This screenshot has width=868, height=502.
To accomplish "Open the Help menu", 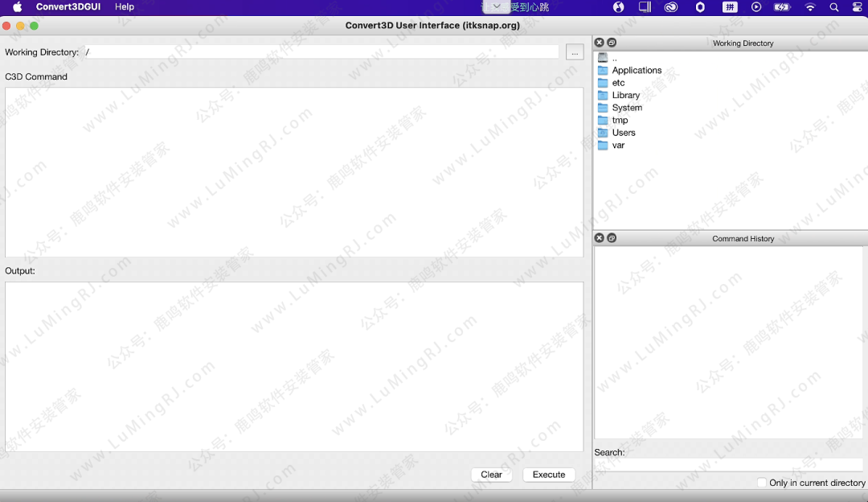I will pyautogui.click(x=125, y=6).
